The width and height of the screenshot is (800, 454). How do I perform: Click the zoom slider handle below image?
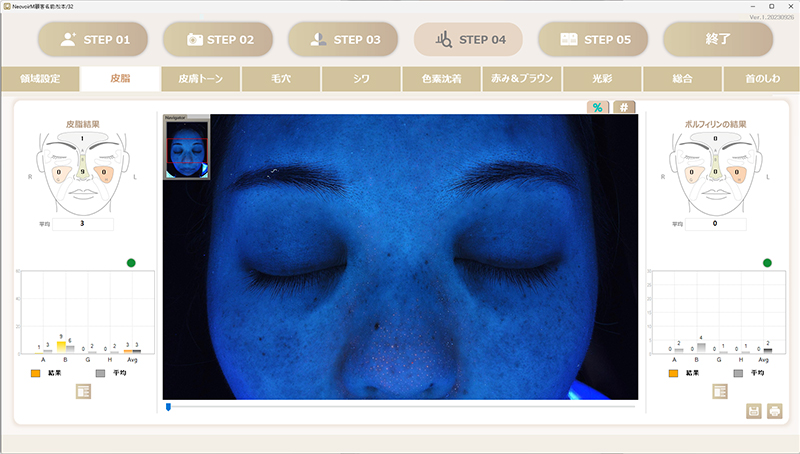tap(168, 406)
